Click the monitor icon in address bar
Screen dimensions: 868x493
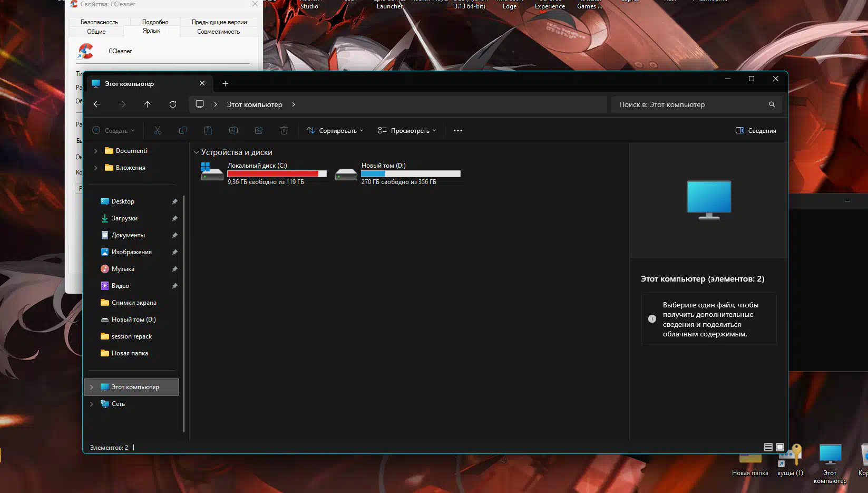200,104
